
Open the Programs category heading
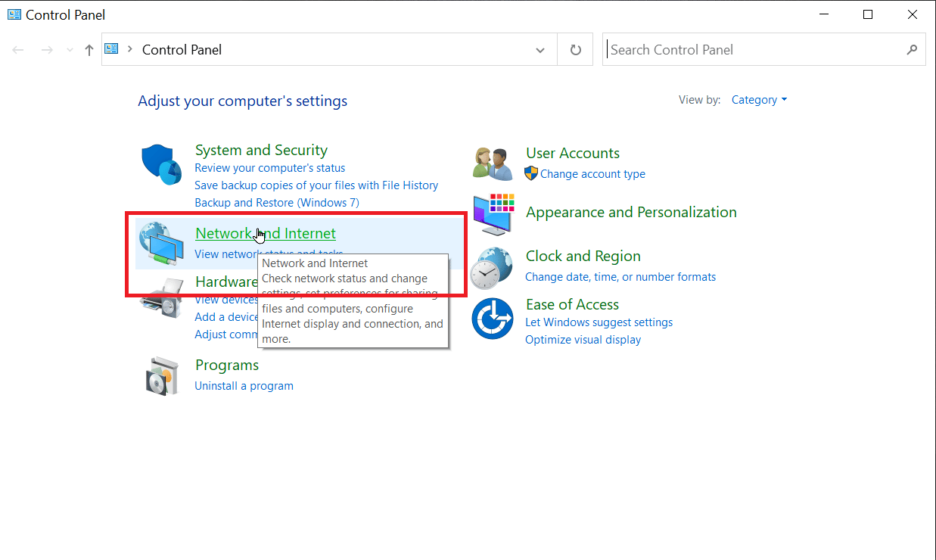[227, 365]
